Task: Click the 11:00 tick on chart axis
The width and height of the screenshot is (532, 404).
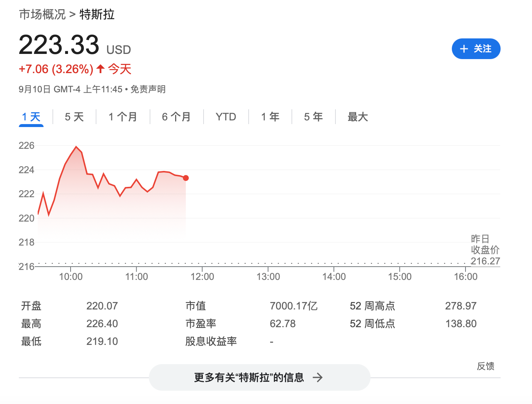Action: coord(136,277)
